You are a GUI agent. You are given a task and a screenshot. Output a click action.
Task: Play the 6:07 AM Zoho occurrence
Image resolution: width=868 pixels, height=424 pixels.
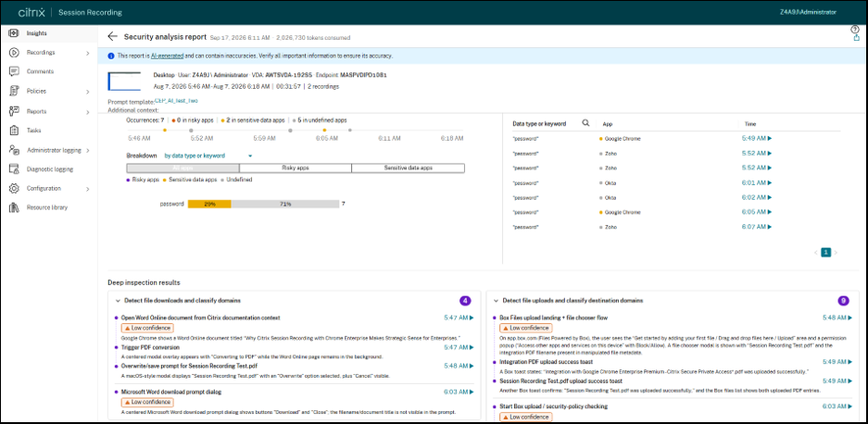pos(757,227)
